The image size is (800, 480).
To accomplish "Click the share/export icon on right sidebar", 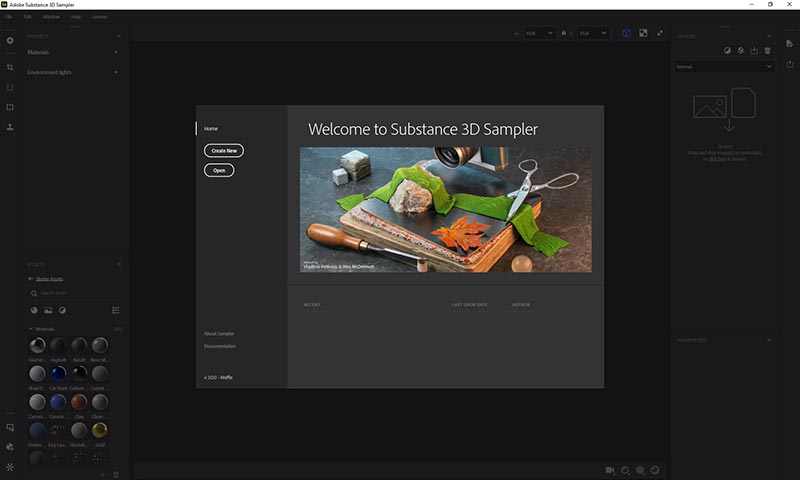I will pos(790,64).
